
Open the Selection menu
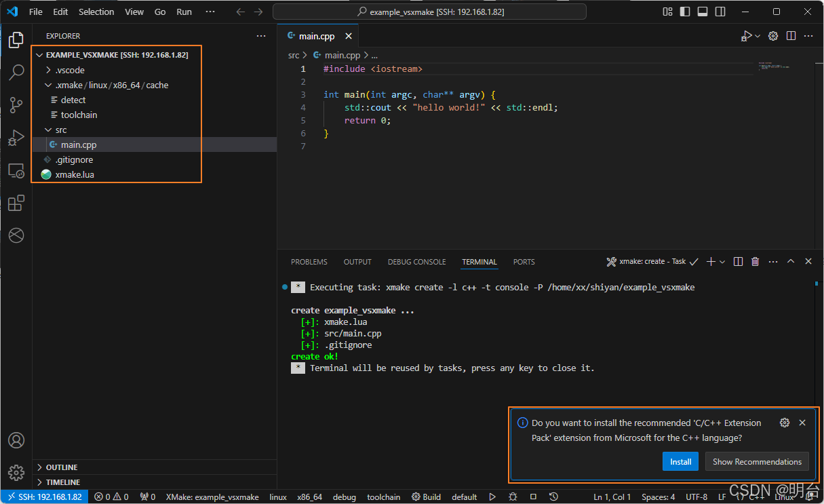point(96,12)
